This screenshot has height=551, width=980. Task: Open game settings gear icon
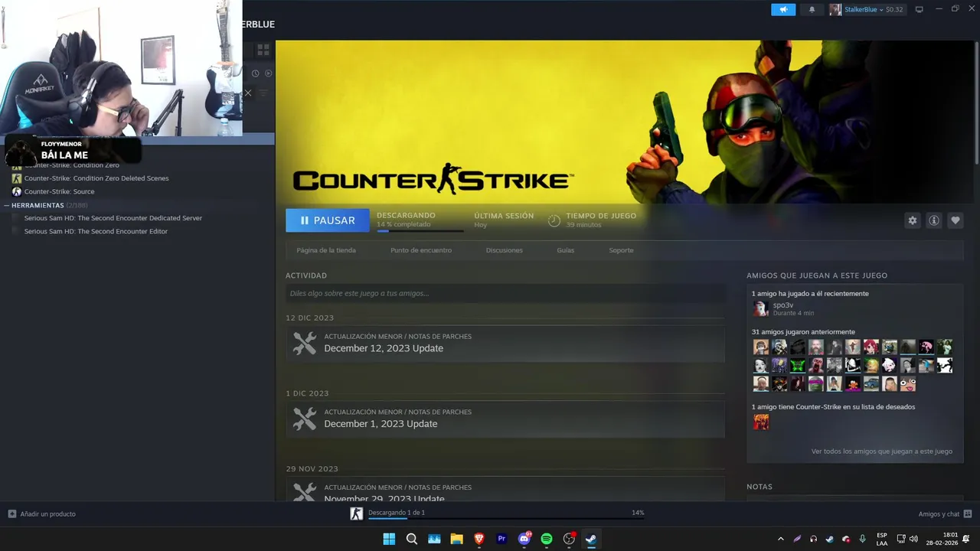pyautogui.click(x=913, y=220)
